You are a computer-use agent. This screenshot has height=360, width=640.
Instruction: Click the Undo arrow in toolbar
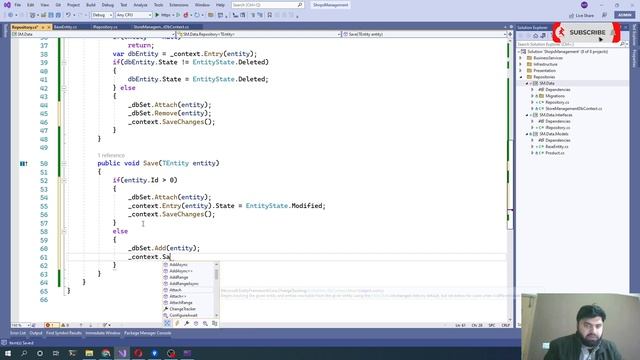tap(68, 15)
